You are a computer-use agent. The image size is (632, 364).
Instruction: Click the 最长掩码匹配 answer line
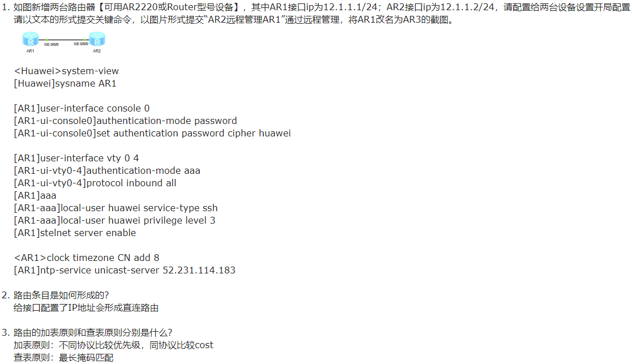[x=63, y=358]
